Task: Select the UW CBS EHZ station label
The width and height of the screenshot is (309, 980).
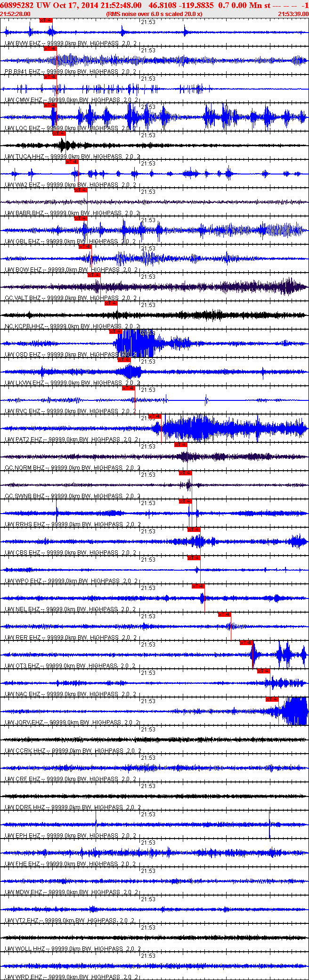Action: coord(71,553)
